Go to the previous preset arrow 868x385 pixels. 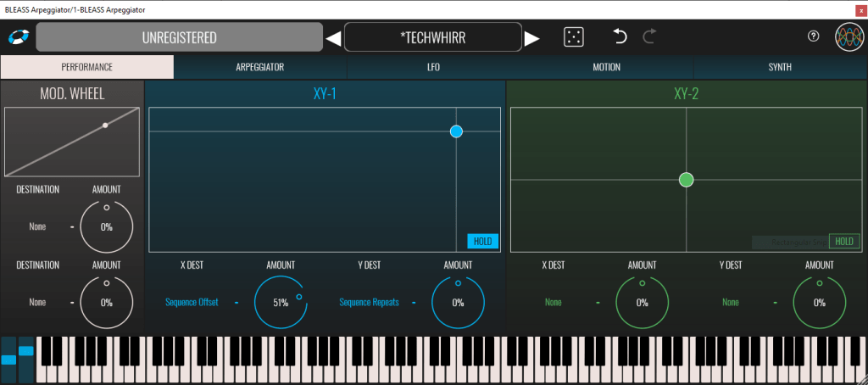(x=333, y=38)
